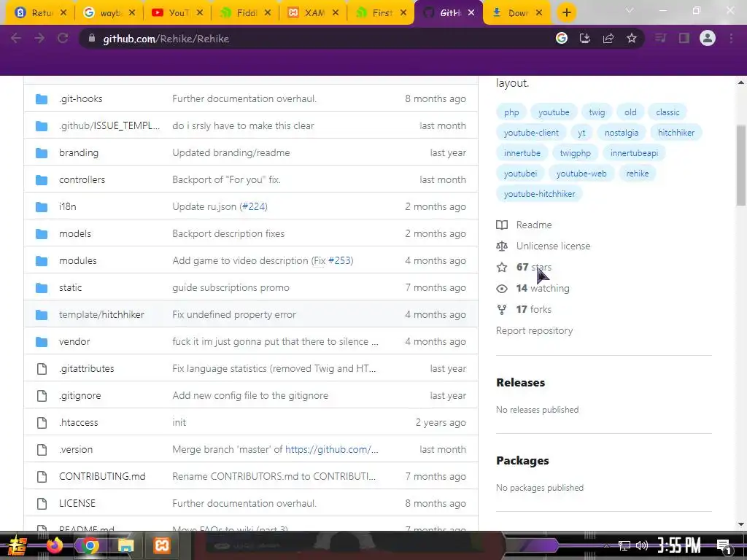Click the install app icon in the address bar
The height and width of the screenshot is (560, 747).
(x=585, y=38)
